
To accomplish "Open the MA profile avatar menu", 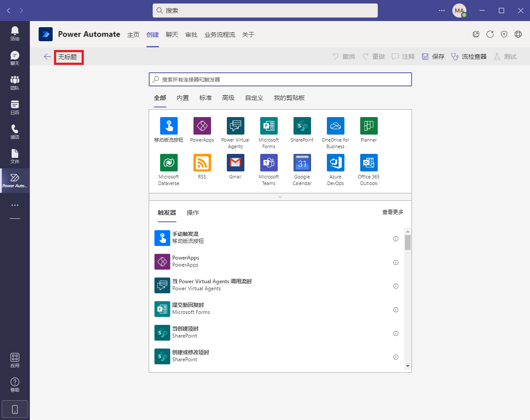I will [x=459, y=11].
